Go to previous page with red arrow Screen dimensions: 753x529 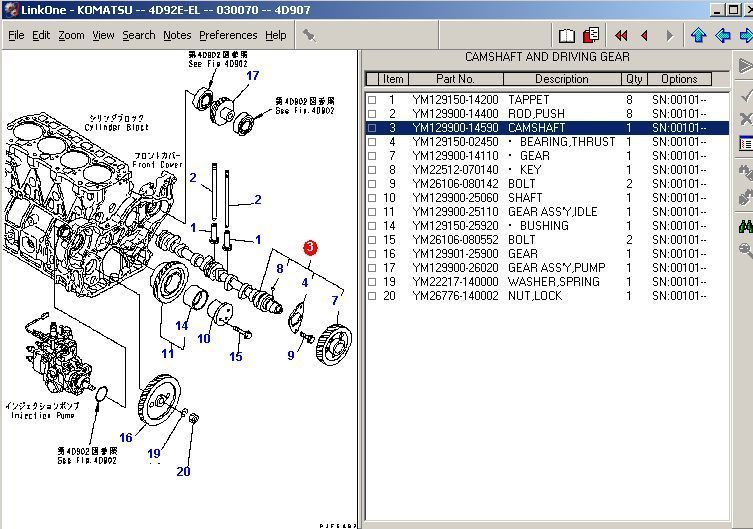pyautogui.click(x=644, y=36)
